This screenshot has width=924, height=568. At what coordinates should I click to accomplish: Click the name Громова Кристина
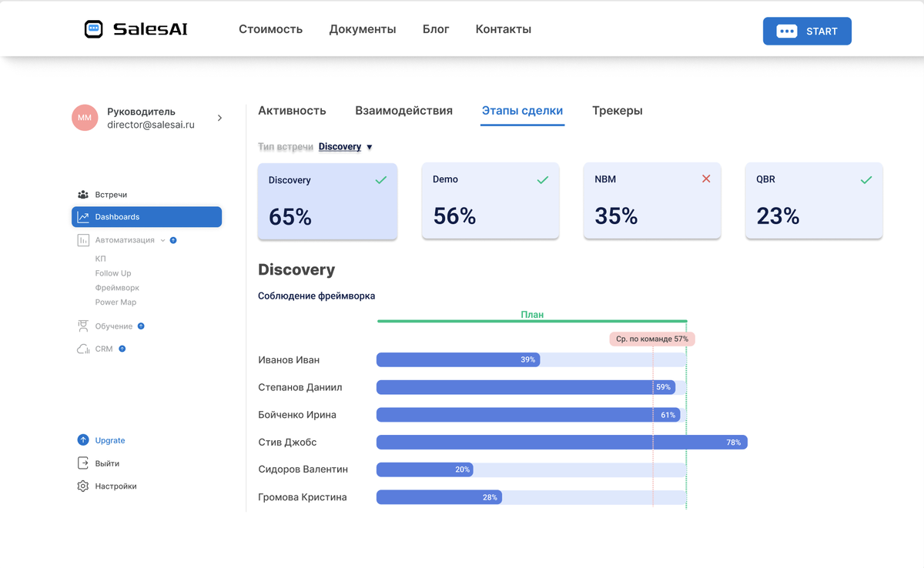pyautogui.click(x=303, y=497)
